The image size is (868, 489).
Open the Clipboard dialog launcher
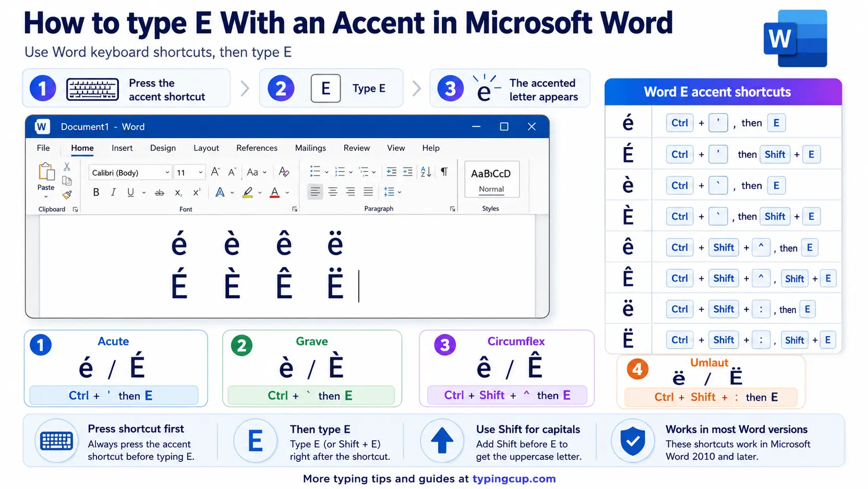[x=75, y=209]
